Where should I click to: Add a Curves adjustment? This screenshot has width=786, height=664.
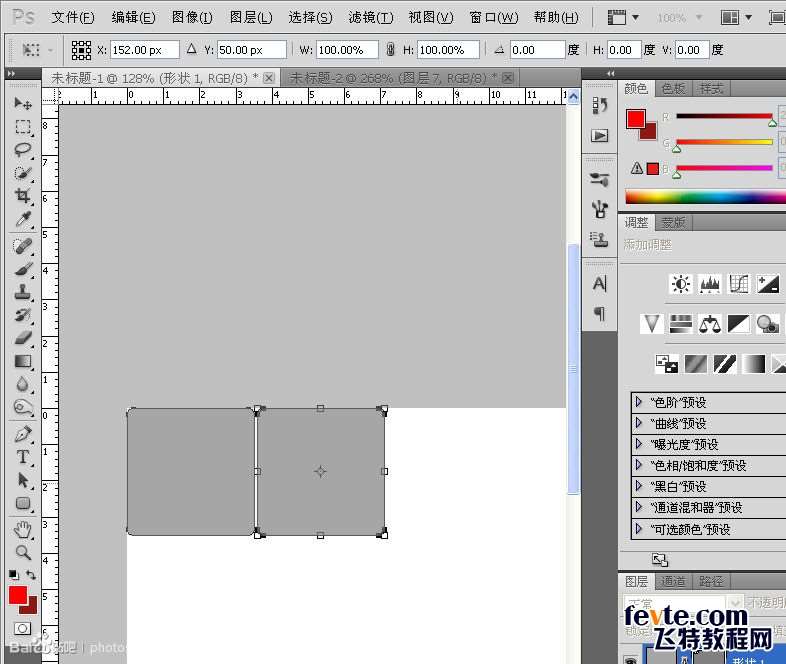(x=739, y=284)
